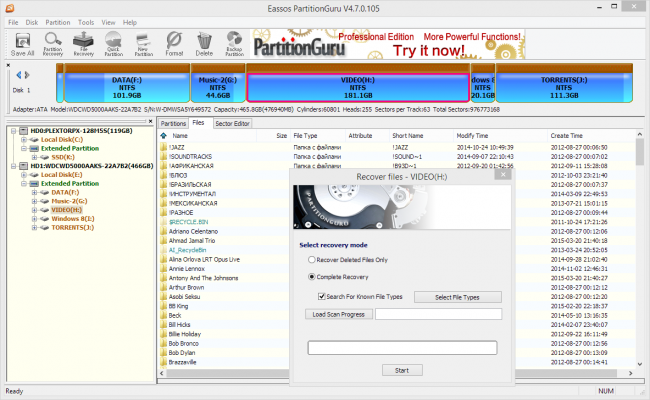Open the Help menu
Image resolution: width=650 pixels, height=400 pixels.
click(130, 22)
